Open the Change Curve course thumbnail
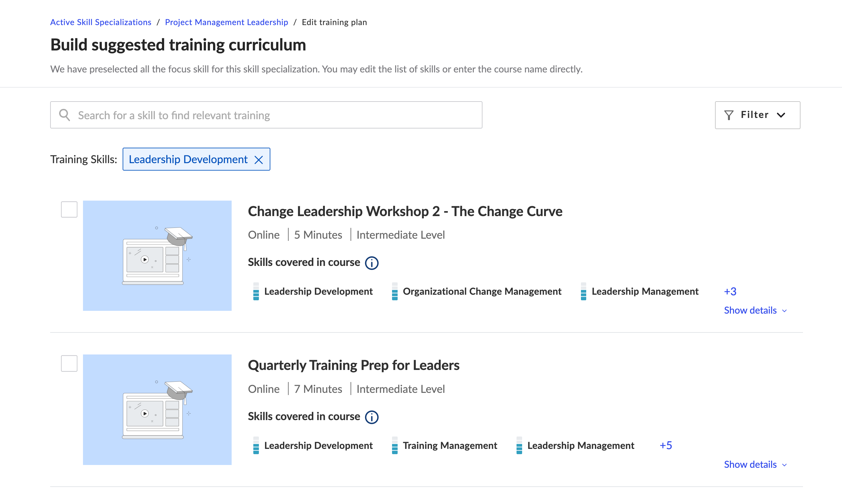The height and width of the screenshot is (504, 842). point(157,256)
